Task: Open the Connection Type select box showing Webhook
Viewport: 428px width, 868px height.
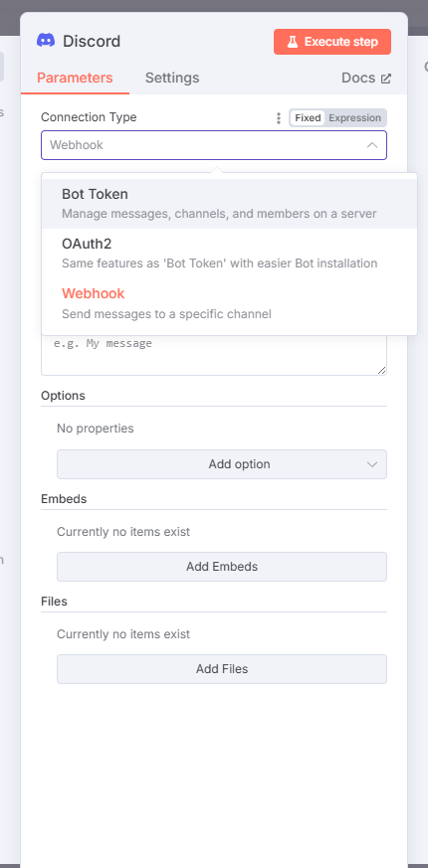Action: pos(214,145)
